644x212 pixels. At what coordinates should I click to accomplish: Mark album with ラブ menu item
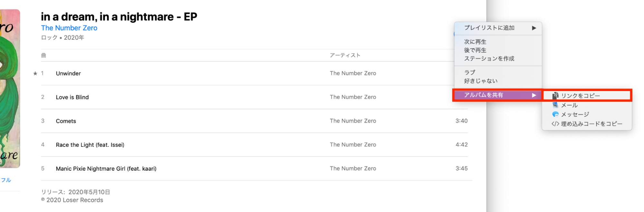coord(469,72)
